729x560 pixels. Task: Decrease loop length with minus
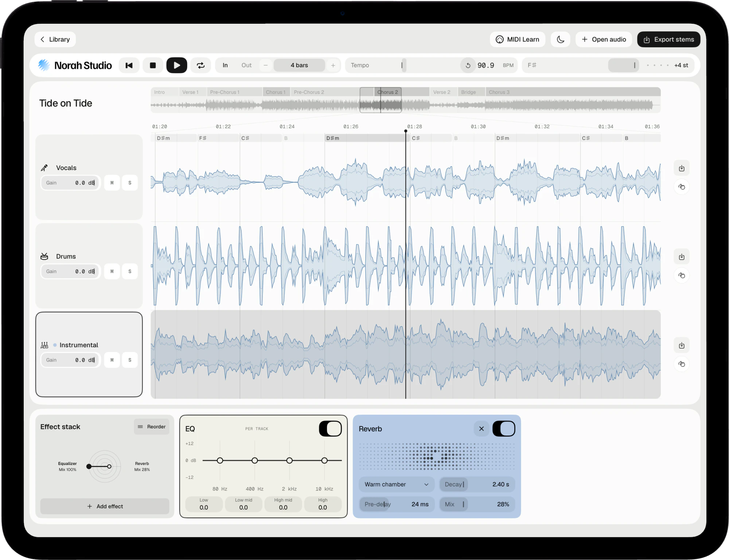266,65
